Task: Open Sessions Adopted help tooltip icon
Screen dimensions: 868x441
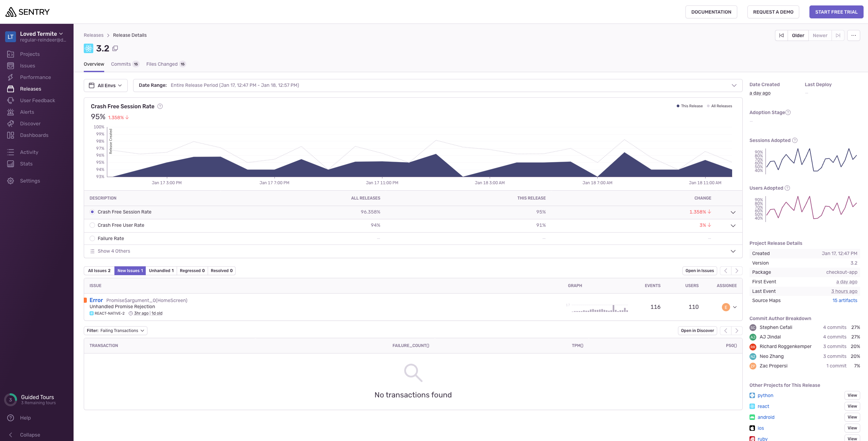Action: (x=795, y=140)
